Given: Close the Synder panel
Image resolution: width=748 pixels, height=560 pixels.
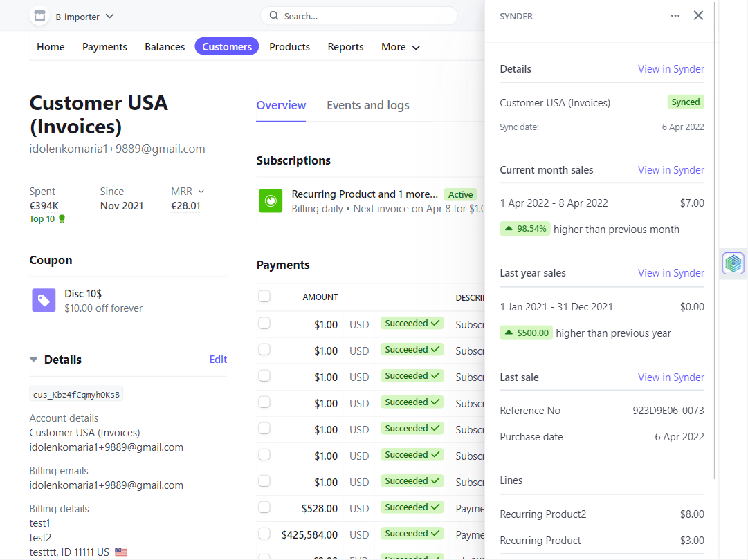Looking at the screenshot, I should click(698, 16).
